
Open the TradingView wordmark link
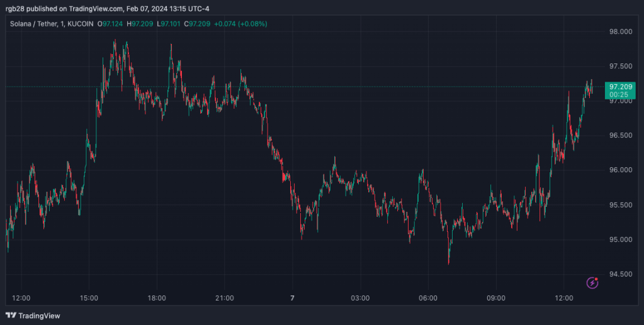pyautogui.click(x=39, y=316)
